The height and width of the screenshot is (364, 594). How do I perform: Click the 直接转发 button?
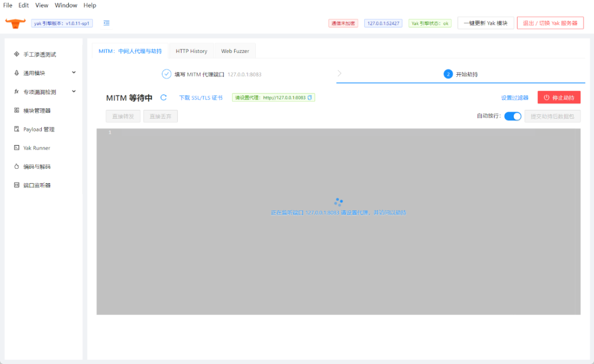click(123, 116)
